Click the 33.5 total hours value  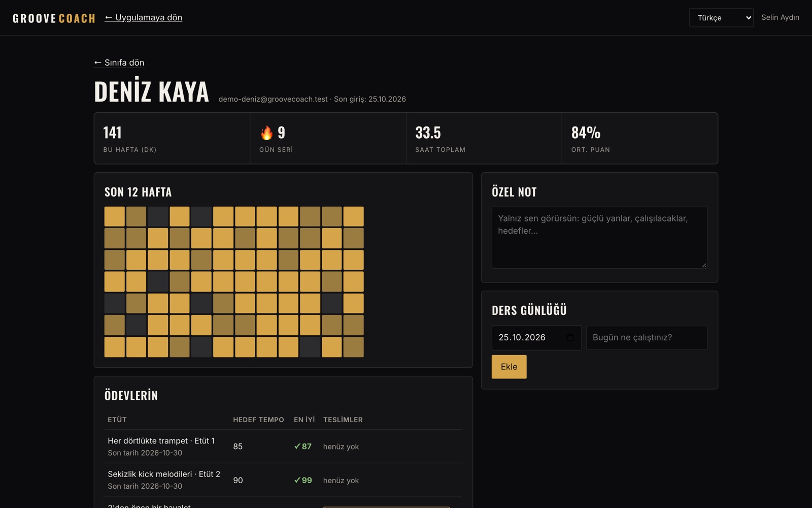[x=428, y=133]
